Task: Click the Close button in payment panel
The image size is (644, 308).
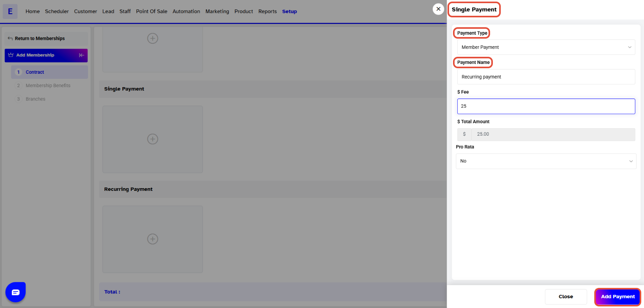Action: pyautogui.click(x=566, y=297)
